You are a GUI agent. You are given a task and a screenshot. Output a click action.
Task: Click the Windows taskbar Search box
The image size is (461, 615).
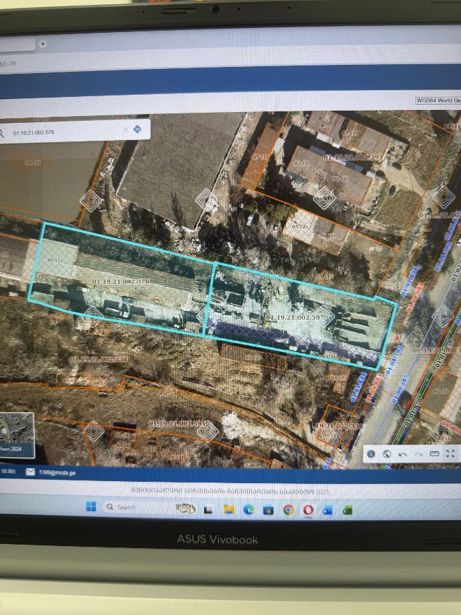135,507
